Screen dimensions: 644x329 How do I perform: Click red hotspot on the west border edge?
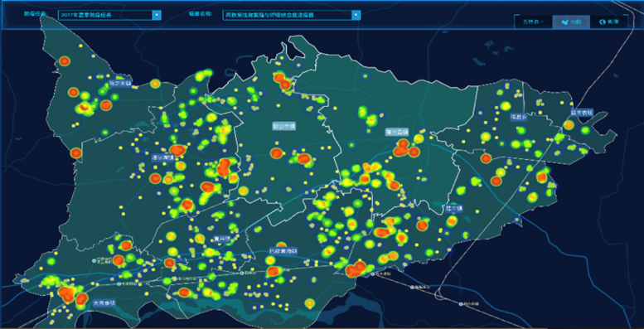(75, 153)
